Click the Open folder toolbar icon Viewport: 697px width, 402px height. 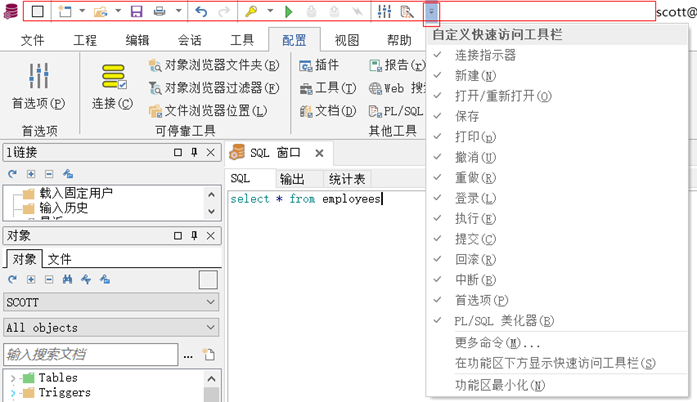100,12
